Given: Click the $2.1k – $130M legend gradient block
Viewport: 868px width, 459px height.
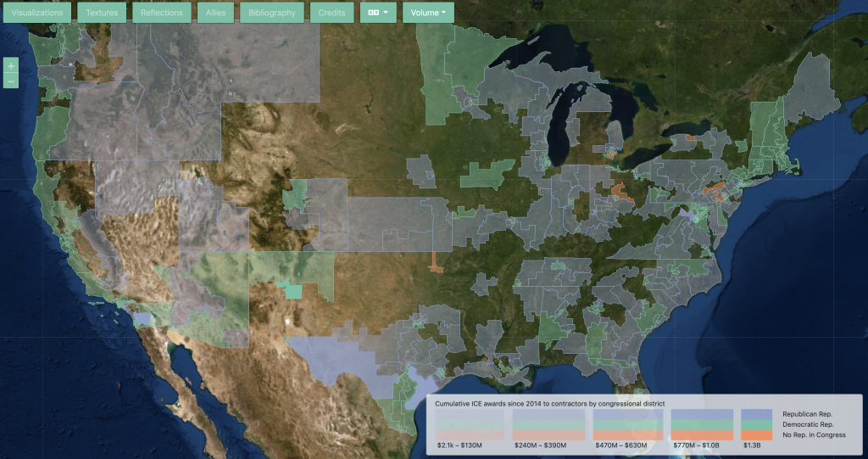Looking at the screenshot, I should coord(470,424).
